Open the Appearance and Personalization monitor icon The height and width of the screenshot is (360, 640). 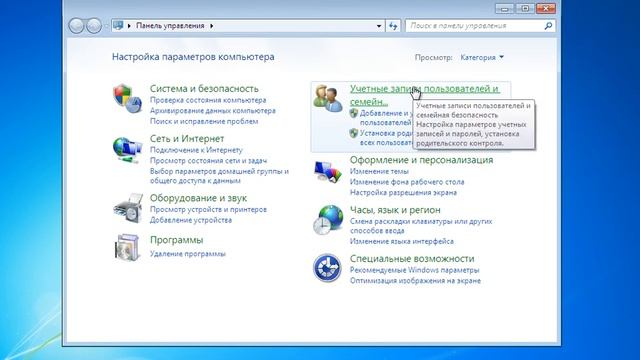[328, 172]
